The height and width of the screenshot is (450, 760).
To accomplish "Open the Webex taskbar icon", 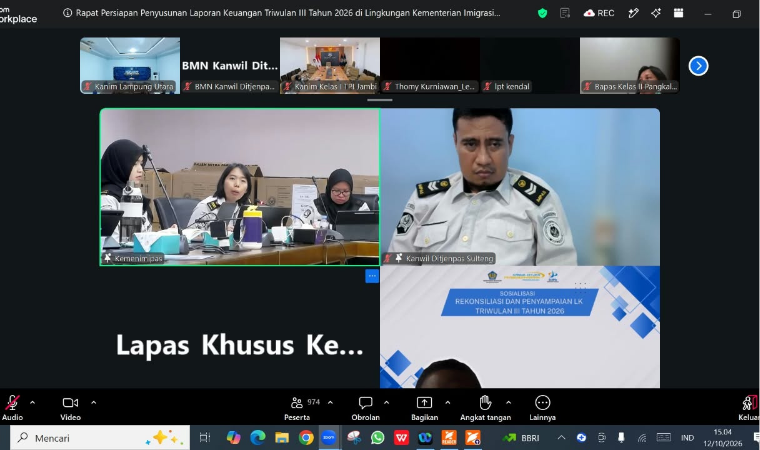I will 425,438.
